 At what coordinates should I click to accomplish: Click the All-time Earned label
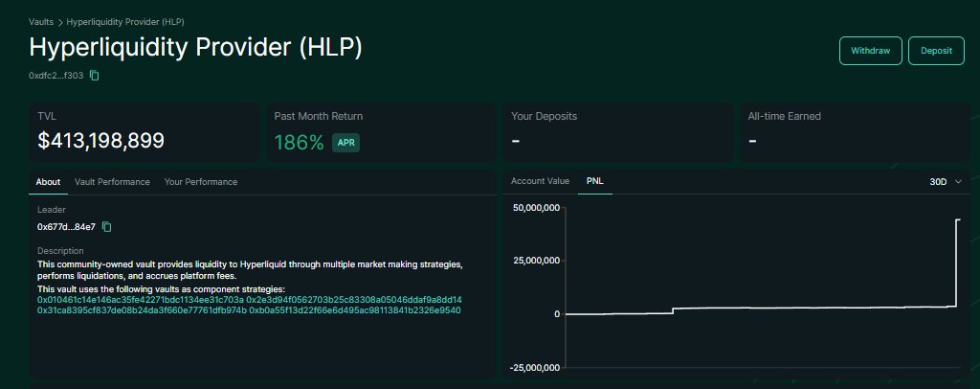tap(785, 116)
